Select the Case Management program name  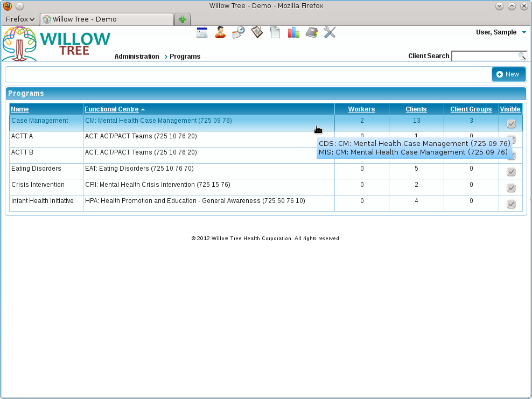40,121
